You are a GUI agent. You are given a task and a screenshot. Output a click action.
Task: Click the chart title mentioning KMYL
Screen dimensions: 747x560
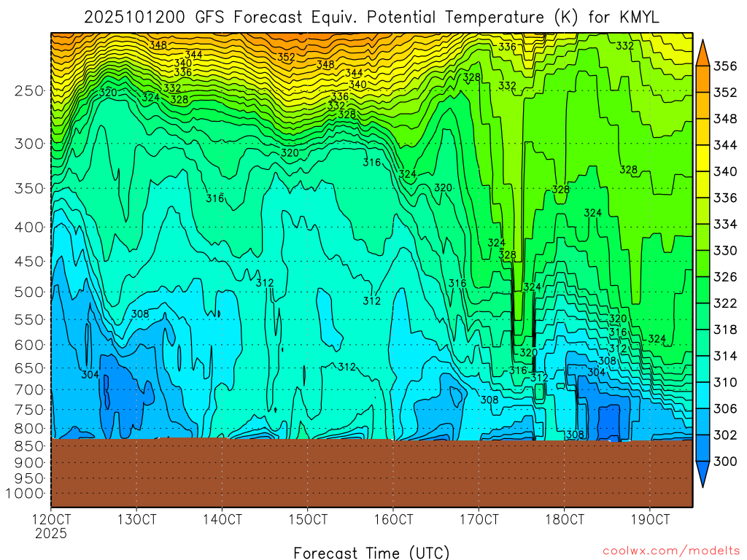[371, 17]
